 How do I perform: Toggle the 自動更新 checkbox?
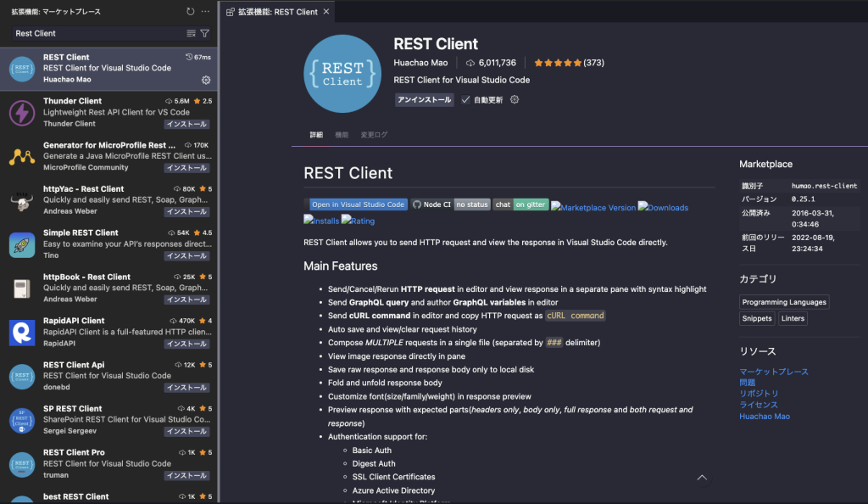[x=465, y=100]
